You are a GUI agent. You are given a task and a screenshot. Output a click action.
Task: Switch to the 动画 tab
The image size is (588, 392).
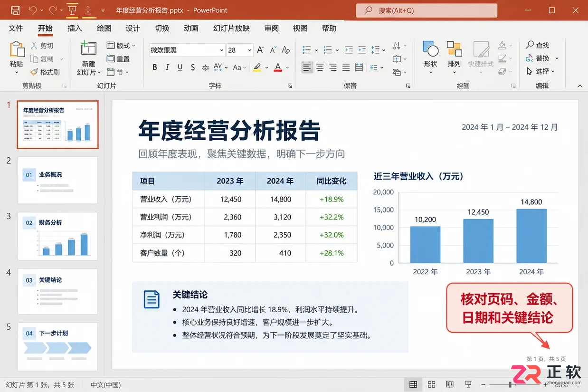191,29
